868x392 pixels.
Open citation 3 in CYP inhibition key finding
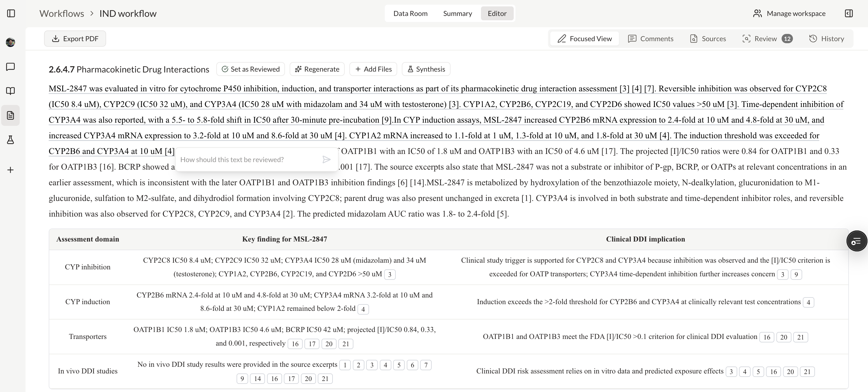click(x=390, y=274)
